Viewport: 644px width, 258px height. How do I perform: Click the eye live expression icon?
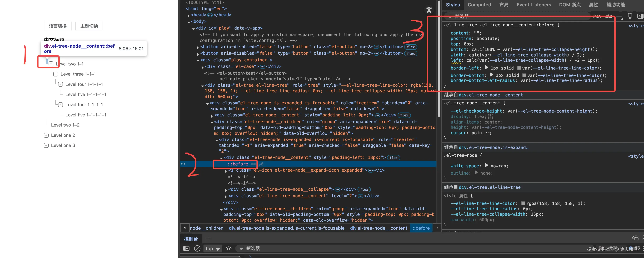click(228, 248)
